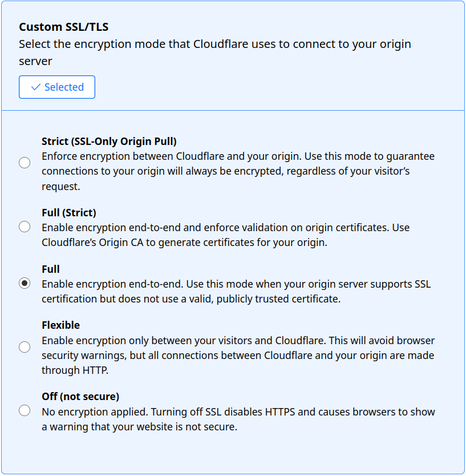
Task: Select the currently active Full radio button
Action: coord(25,283)
